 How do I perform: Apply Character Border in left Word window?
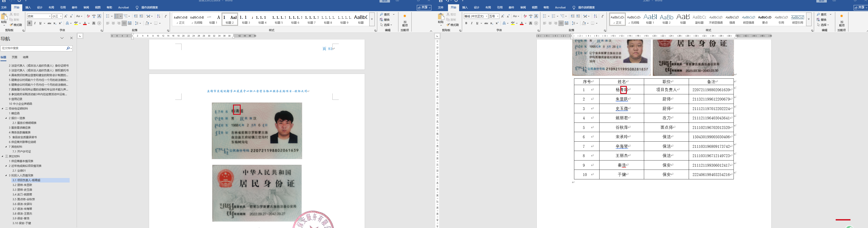99,16
